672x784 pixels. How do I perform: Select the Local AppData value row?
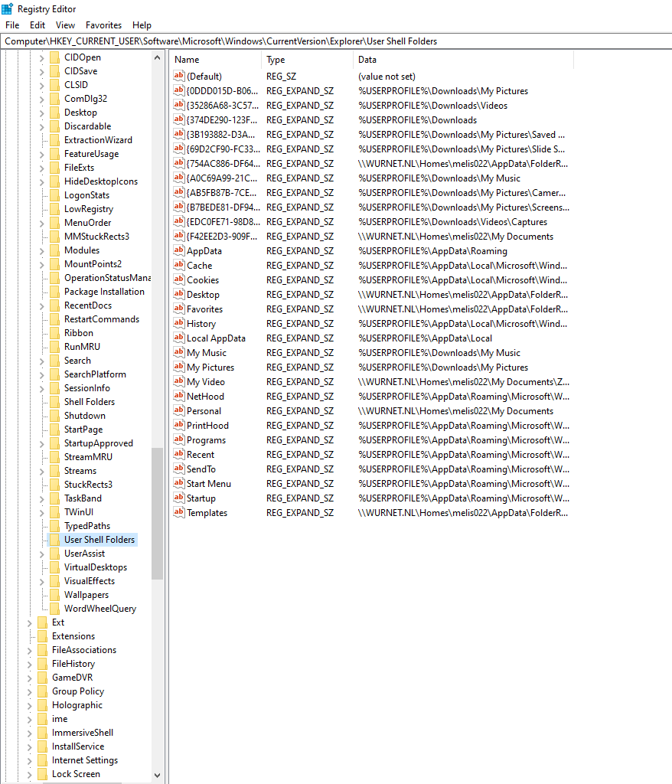tap(216, 338)
